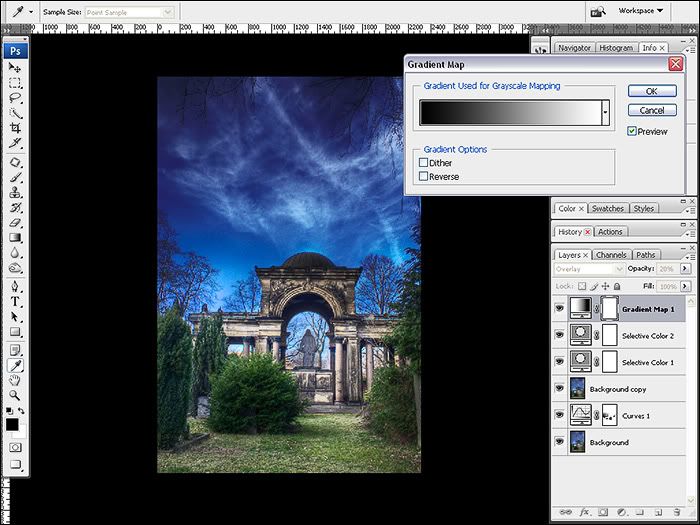Viewport: 700px width, 525px height.
Task: Open the gradient picker dropdown arrow
Action: point(605,112)
